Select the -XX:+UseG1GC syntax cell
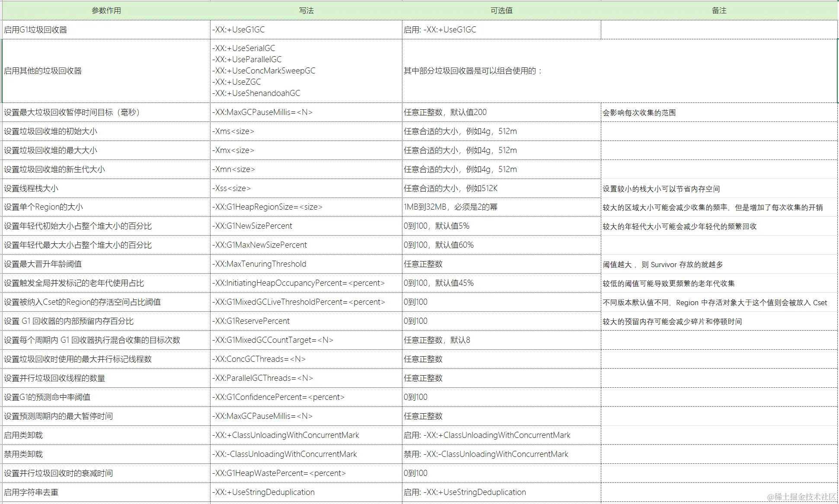The image size is (839, 504). (239, 30)
